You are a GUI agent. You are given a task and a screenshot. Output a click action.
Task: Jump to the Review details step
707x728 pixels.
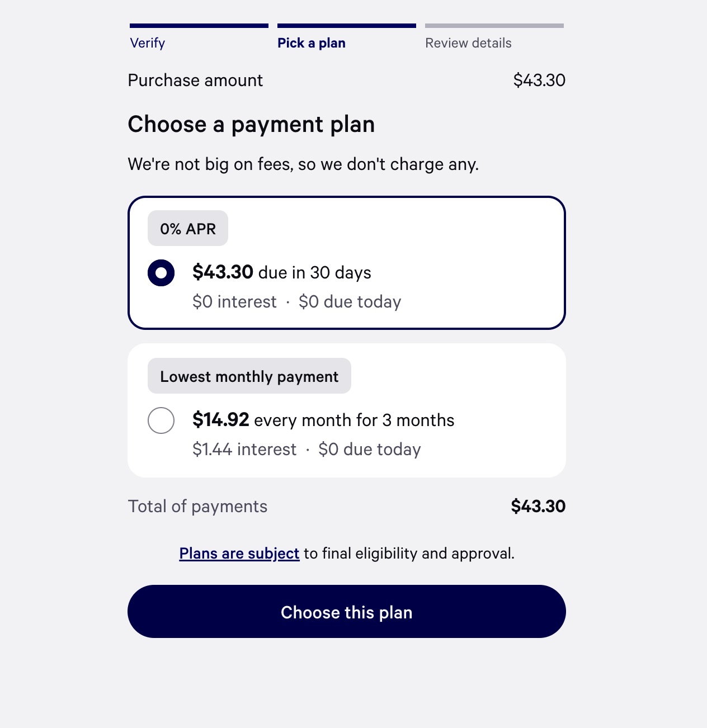[x=468, y=43]
